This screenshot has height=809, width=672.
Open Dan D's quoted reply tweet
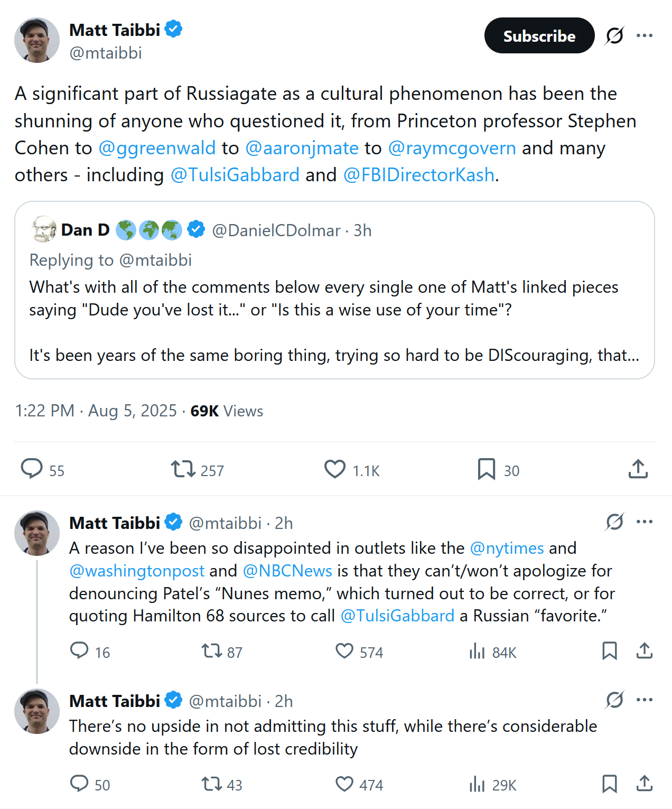(334, 306)
